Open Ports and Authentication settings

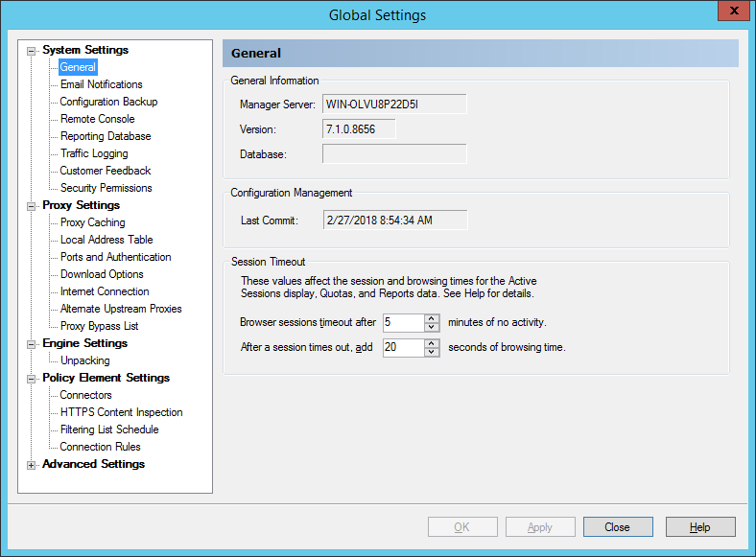pyautogui.click(x=115, y=257)
